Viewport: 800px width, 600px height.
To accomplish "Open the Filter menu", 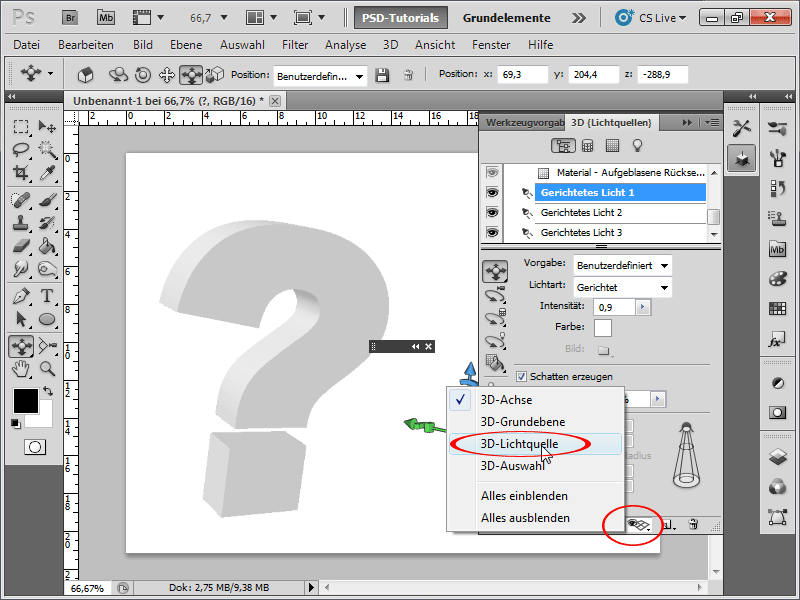I will pyautogui.click(x=295, y=45).
